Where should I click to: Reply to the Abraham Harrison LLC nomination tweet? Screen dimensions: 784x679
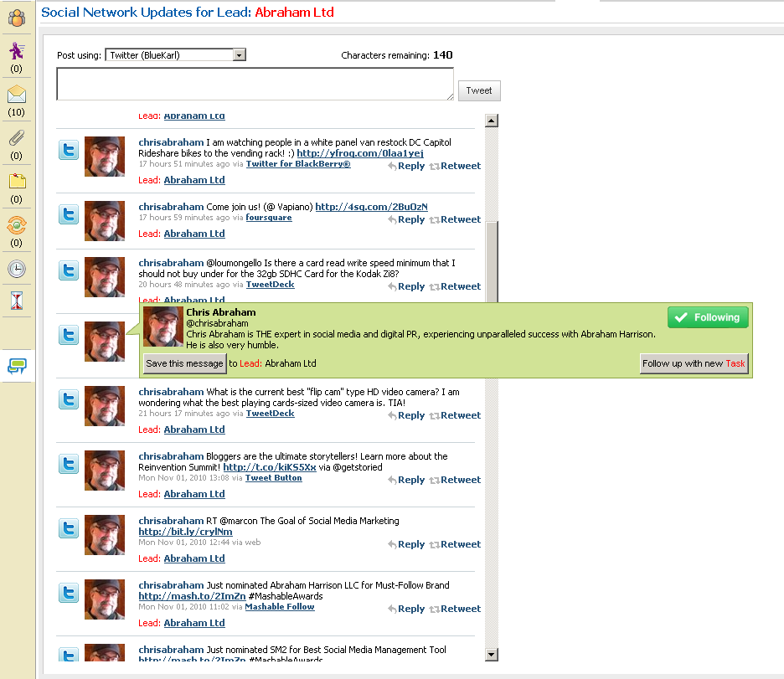406,609
